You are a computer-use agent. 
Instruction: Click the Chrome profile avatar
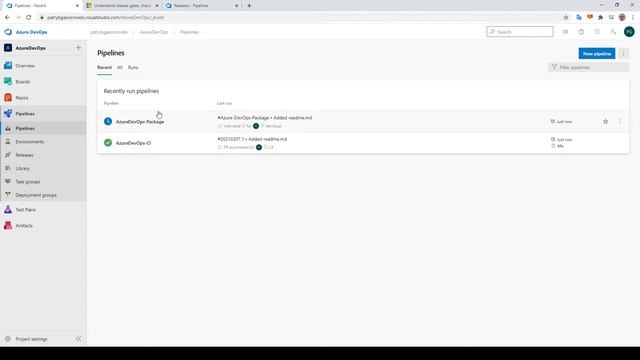[x=622, y=18]
